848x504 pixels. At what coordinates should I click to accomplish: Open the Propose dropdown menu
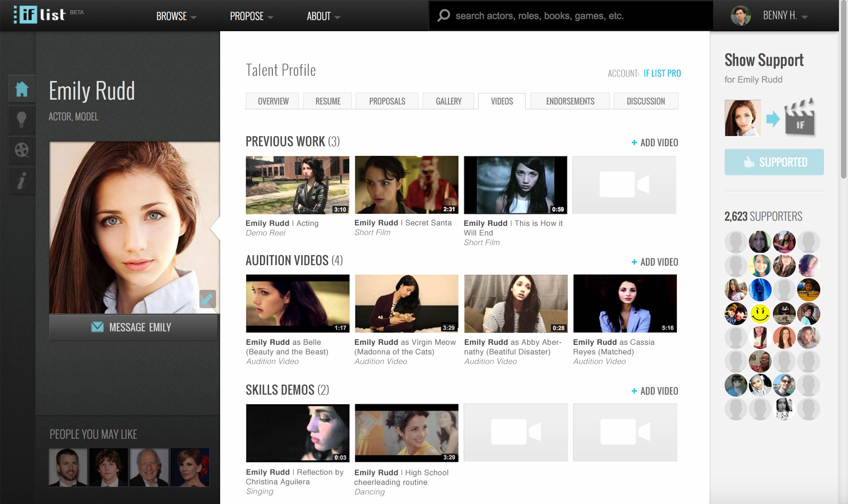251,16
